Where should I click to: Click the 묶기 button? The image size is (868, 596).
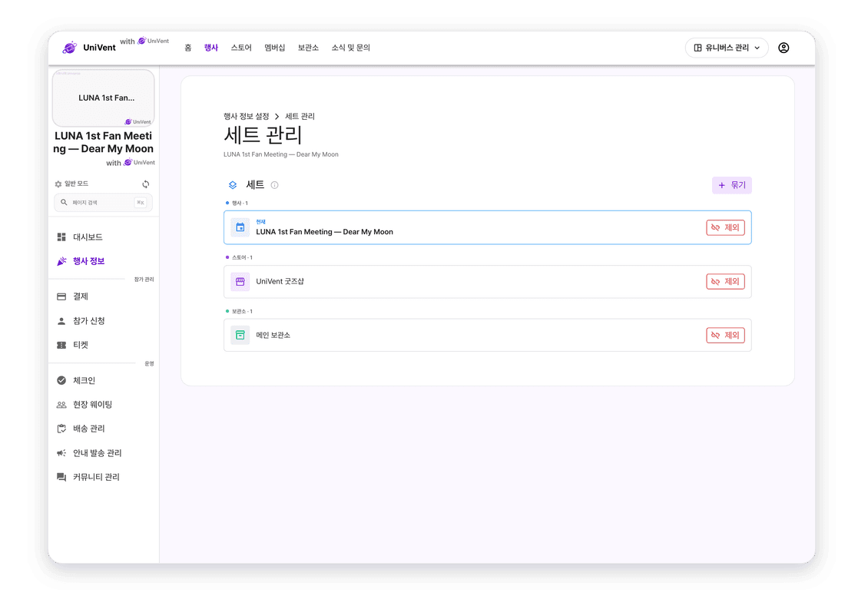click(x=731, y=185)
